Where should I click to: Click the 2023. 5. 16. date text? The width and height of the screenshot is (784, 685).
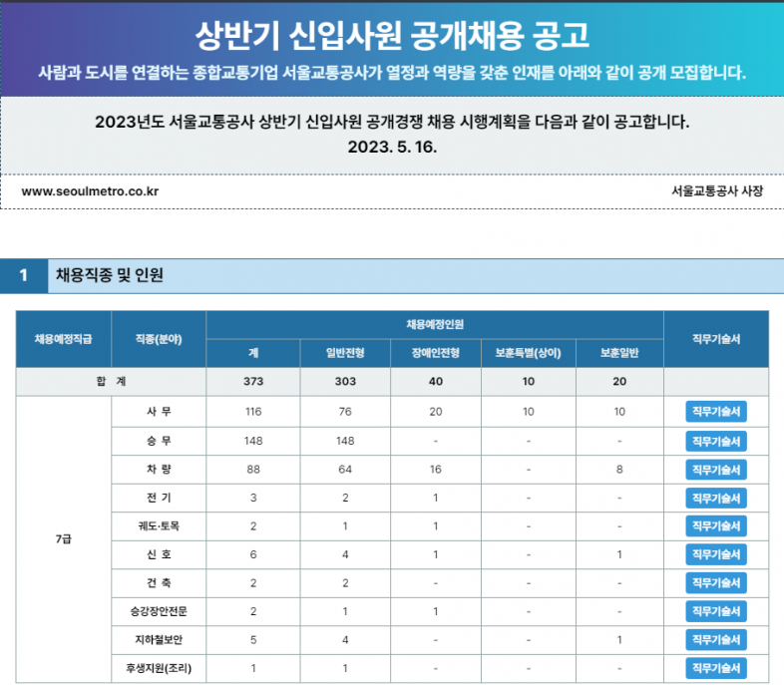(393, 147)
